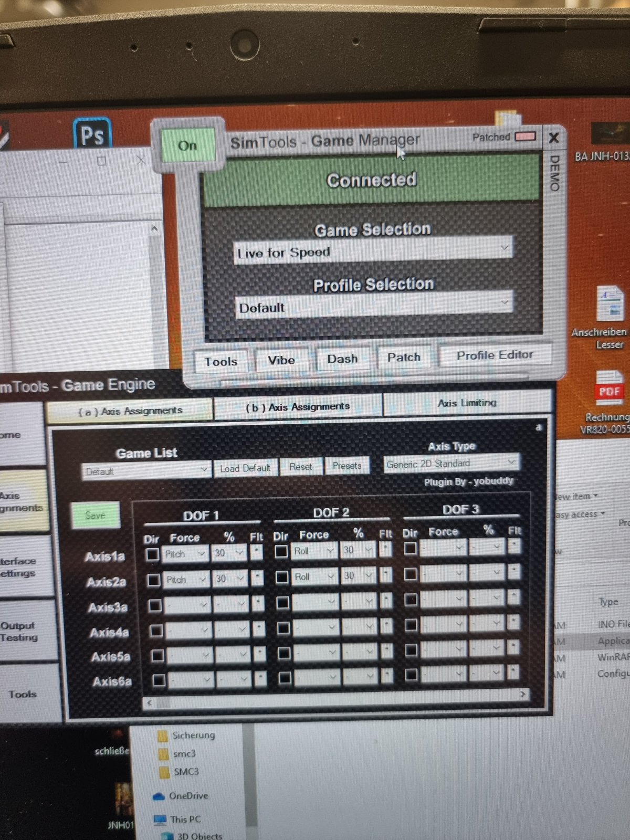Click the Reset button
The width and height of the screenshot is (630, 840).
(x=301, y=467)
